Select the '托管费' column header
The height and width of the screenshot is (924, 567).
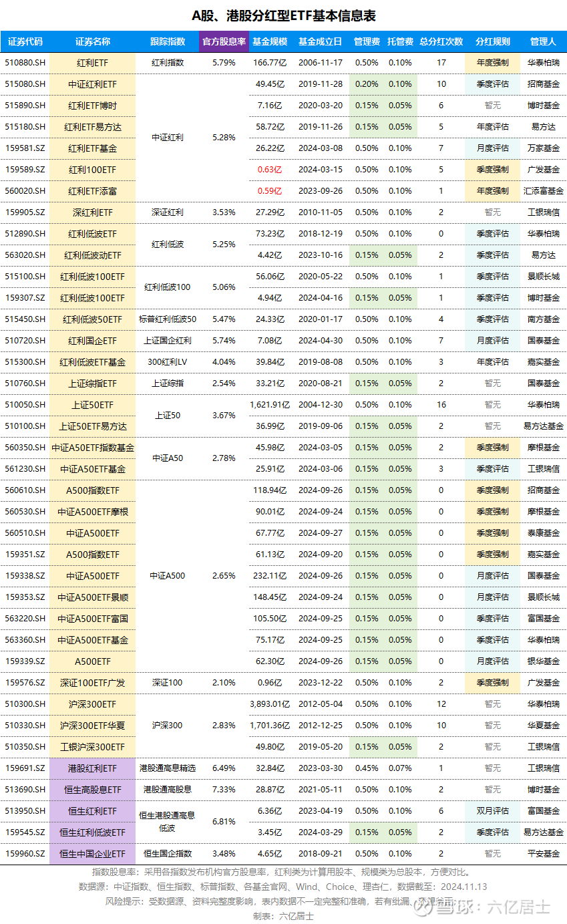click(400, 41)
